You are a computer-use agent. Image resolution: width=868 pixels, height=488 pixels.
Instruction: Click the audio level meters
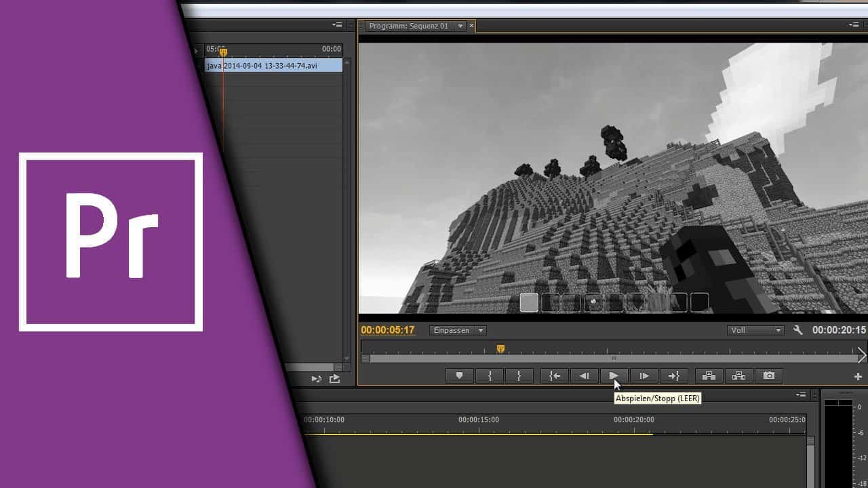(x=838, y=443)
